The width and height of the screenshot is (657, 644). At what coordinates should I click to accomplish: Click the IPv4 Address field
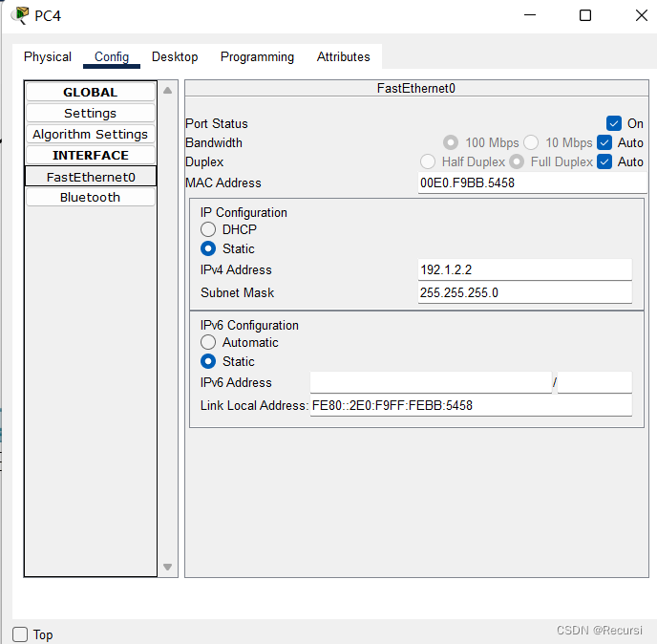coord(525,269)
